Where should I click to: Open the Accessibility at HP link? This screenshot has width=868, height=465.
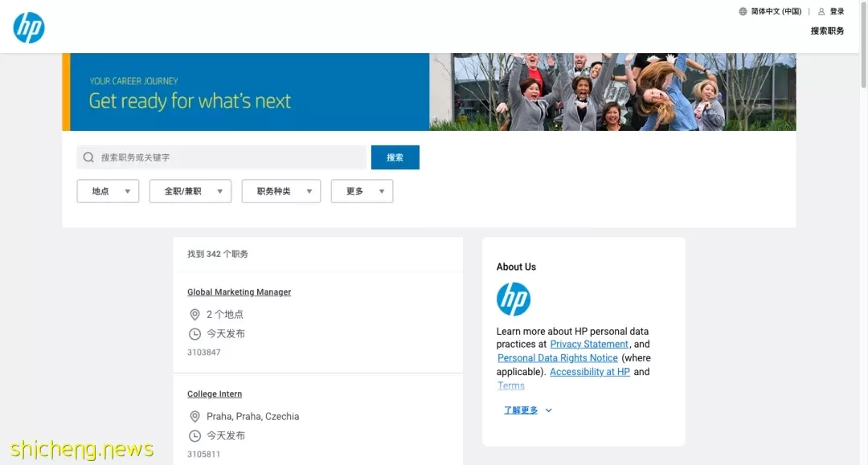590,372
